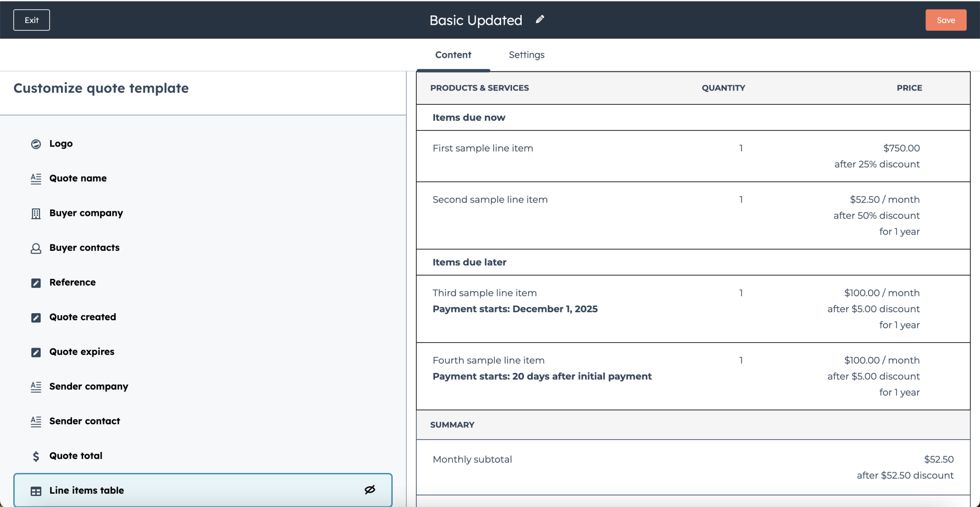Open the Sender contact module
980x507 pixels.
pos(203,421)
